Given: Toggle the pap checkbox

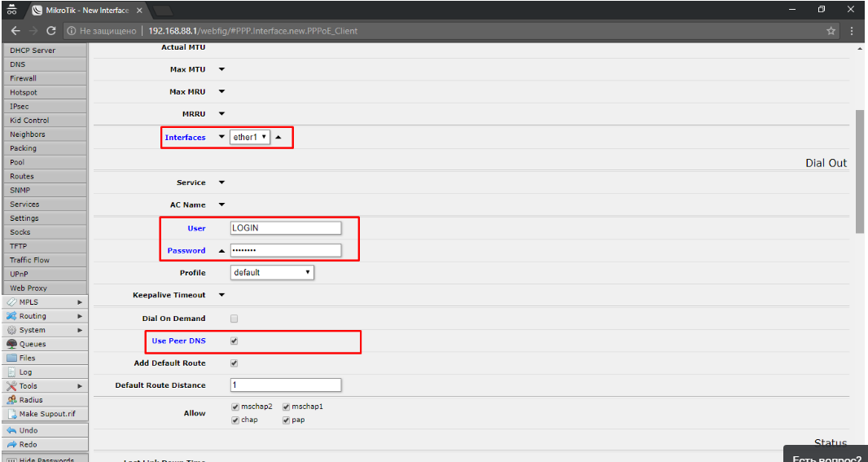Looking at the screenshot, I should 286,420.
